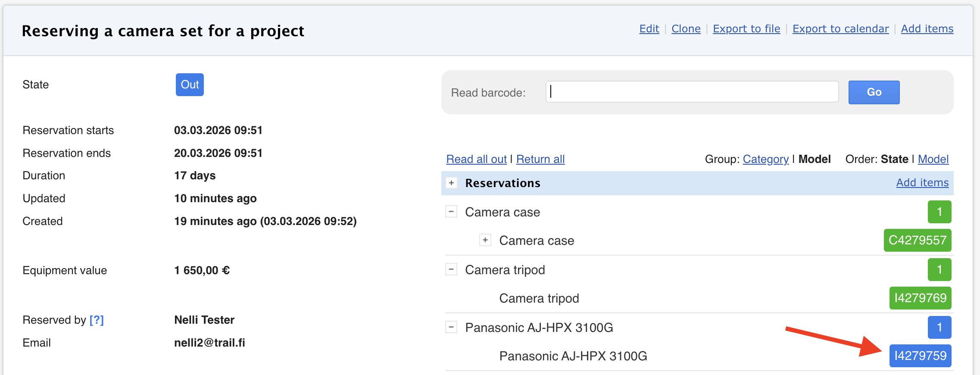Screen dimensions: 980x375
Task: Export reservation to file
Action: (746, 29)
